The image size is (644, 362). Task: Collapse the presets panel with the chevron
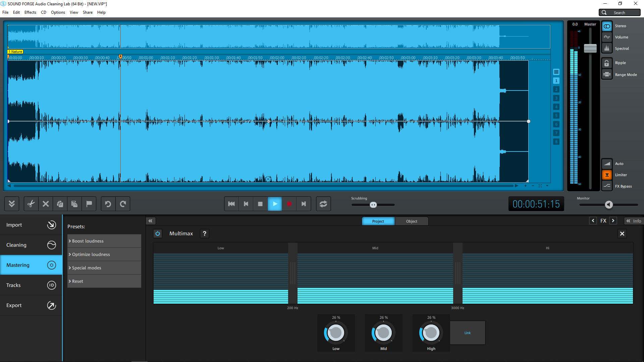[150, 221]
